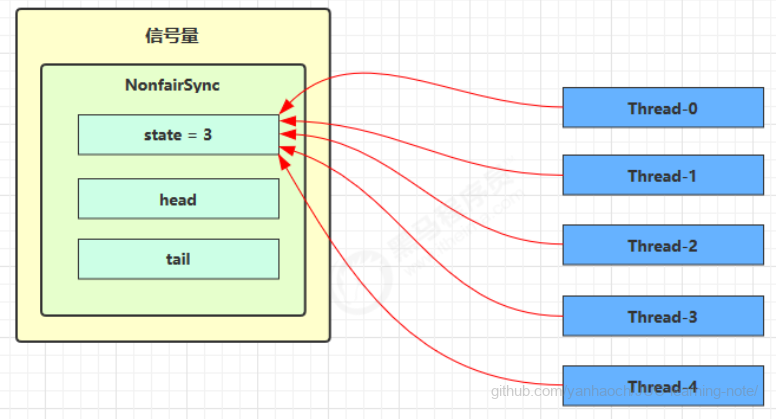Click the Thread-1 node
The width and height of the screenshot is (779, 419).
[x=662, y=176]
